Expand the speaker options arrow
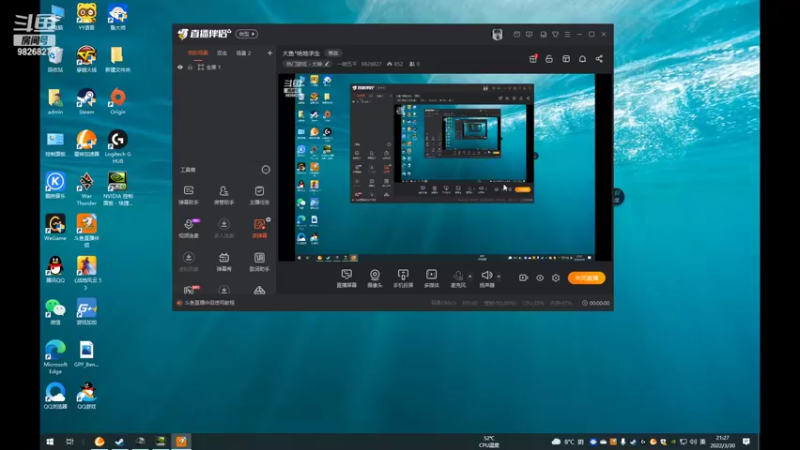 498,277
